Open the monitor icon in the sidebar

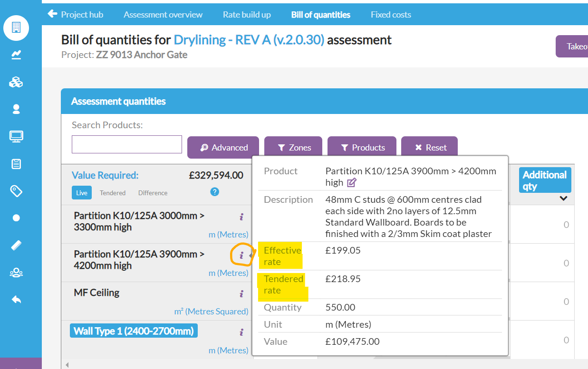click(x=16, y=137)
